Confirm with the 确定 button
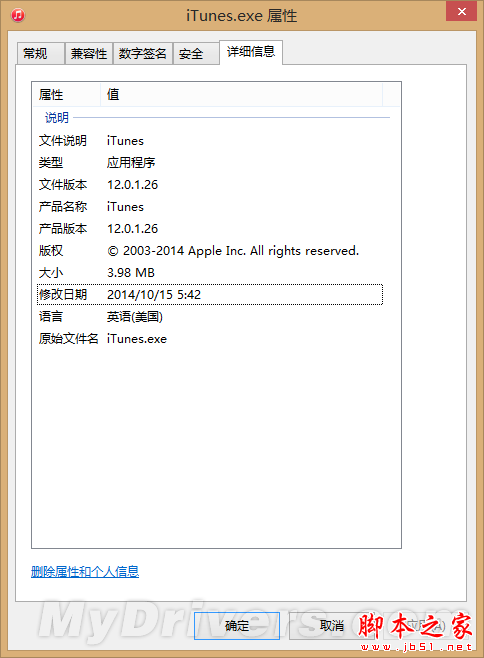Viewport: 484px width, 658px height. [x=237, y=626]
